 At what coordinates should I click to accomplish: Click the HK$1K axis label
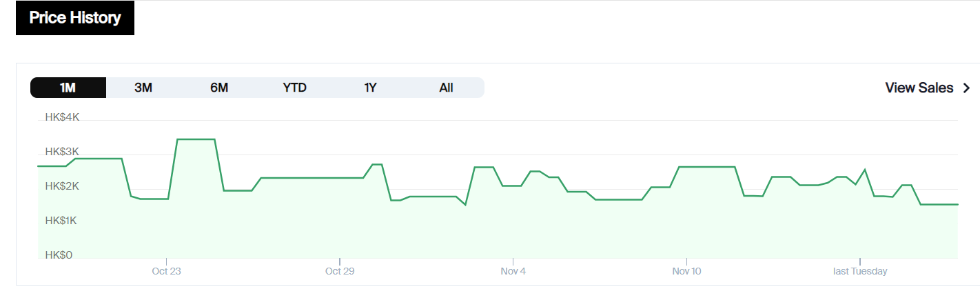(x=62, y=221)
